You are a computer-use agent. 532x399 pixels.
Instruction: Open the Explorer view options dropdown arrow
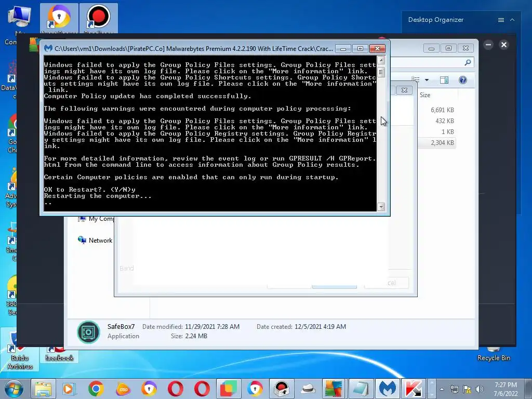tap(427, 80)
